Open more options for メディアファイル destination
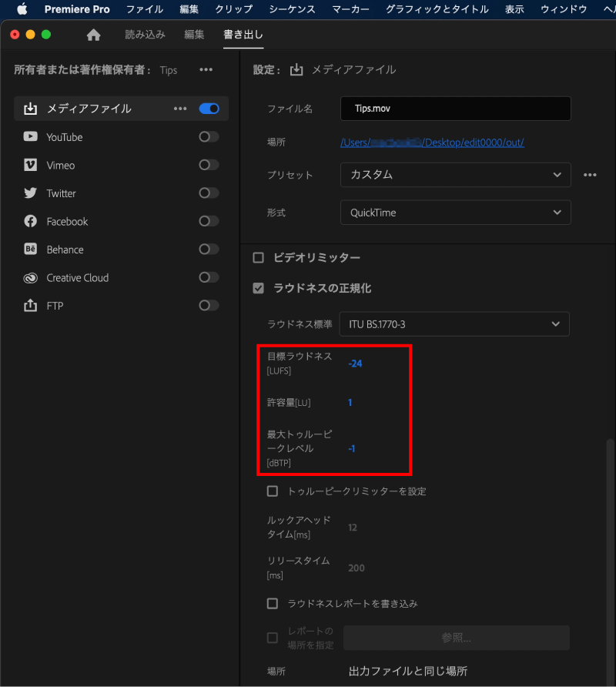Image resolution: width=616 pixels, height=687 pixels. (x=180, y=109)
